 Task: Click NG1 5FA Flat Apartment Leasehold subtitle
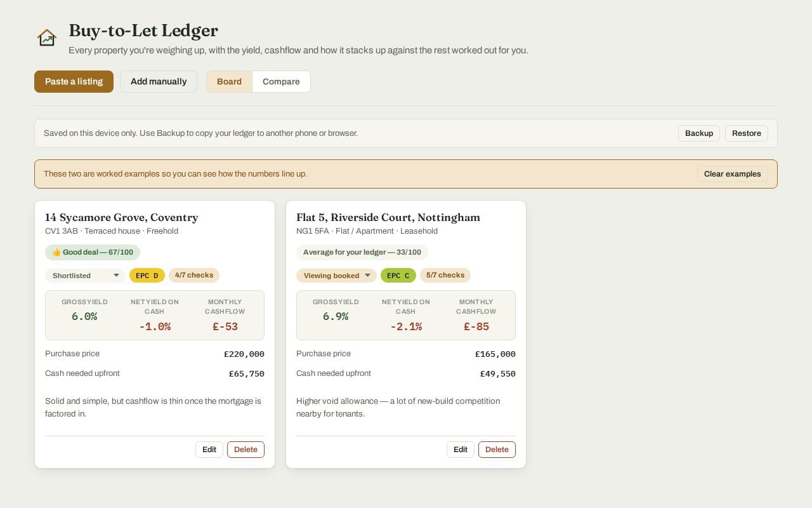367,231
